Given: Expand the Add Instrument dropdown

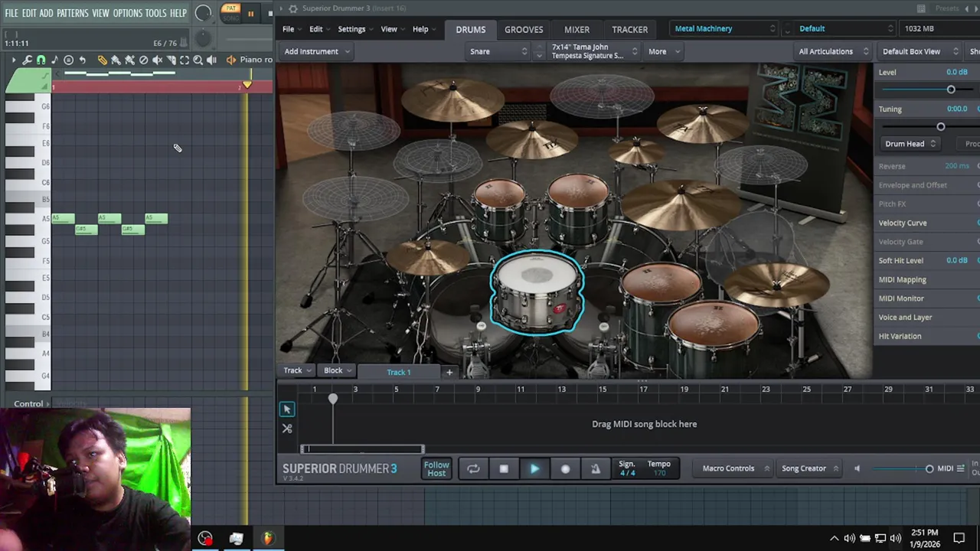Looking at the screenshot, I should [317, 51].
